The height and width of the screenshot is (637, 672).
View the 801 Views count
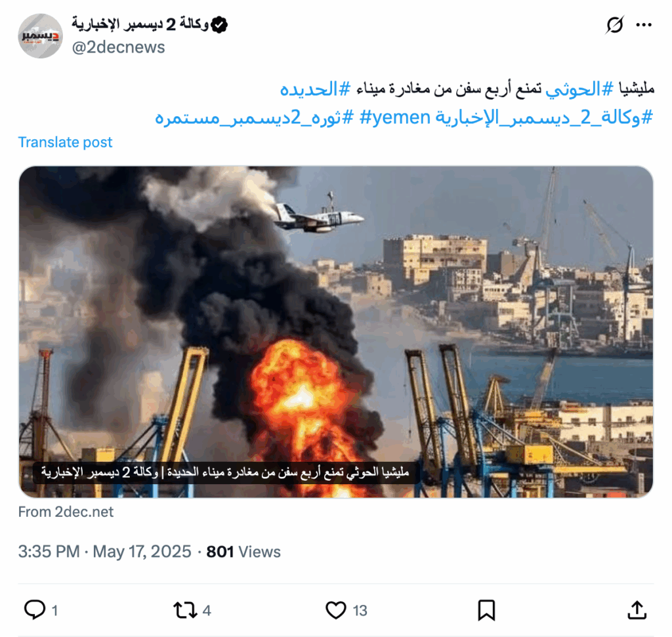coord(243,552)
